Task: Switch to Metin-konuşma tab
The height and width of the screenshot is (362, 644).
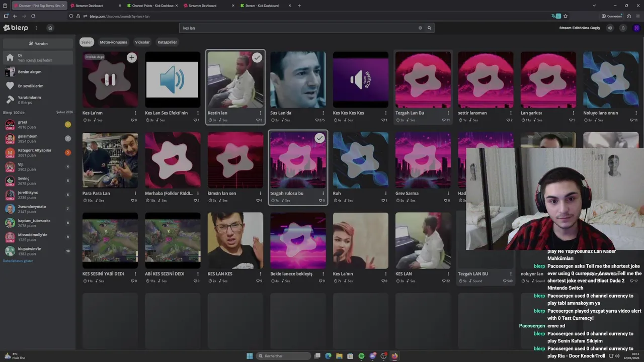Action: click(113, 42)
